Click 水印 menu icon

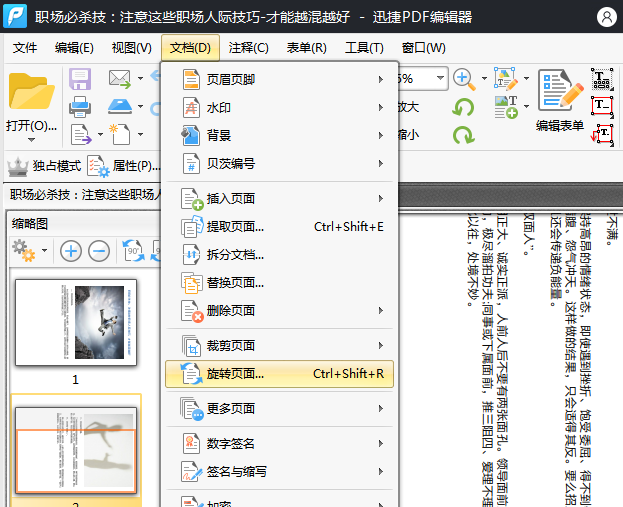coord(191,108)
